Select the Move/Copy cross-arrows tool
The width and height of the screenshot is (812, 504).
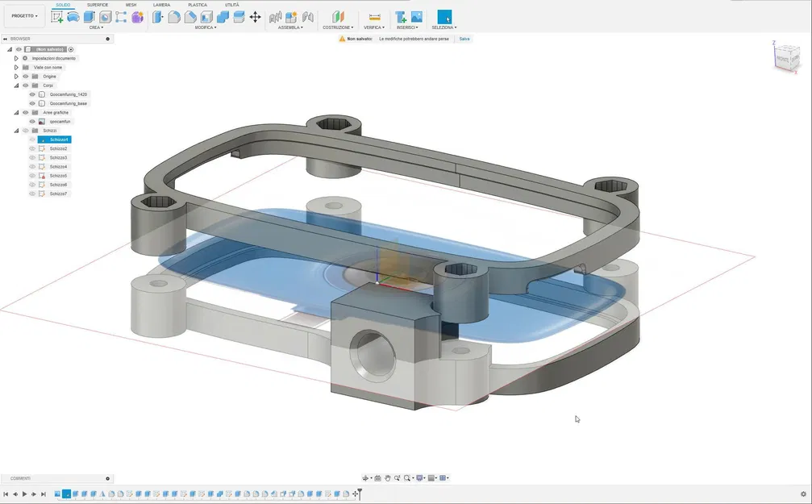pyautogui.click(x=255, y=17)
